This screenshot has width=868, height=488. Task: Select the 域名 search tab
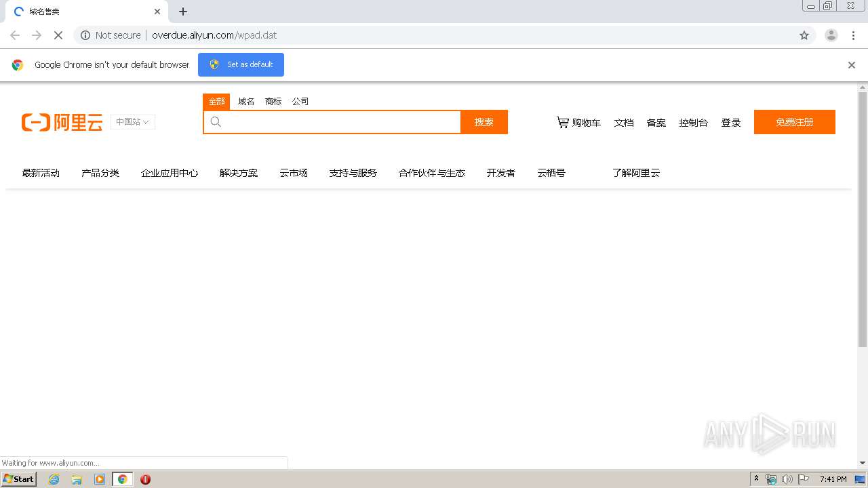coord(246,102)
